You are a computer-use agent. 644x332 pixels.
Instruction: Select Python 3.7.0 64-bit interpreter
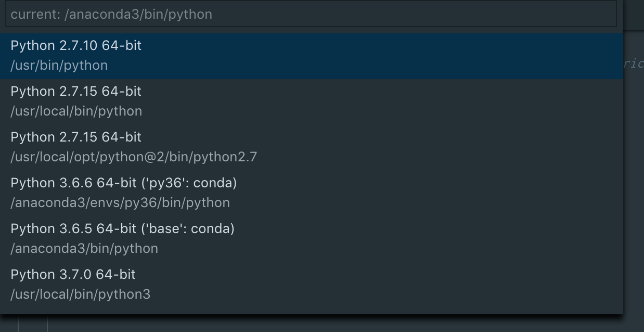(x=73, y=275)
